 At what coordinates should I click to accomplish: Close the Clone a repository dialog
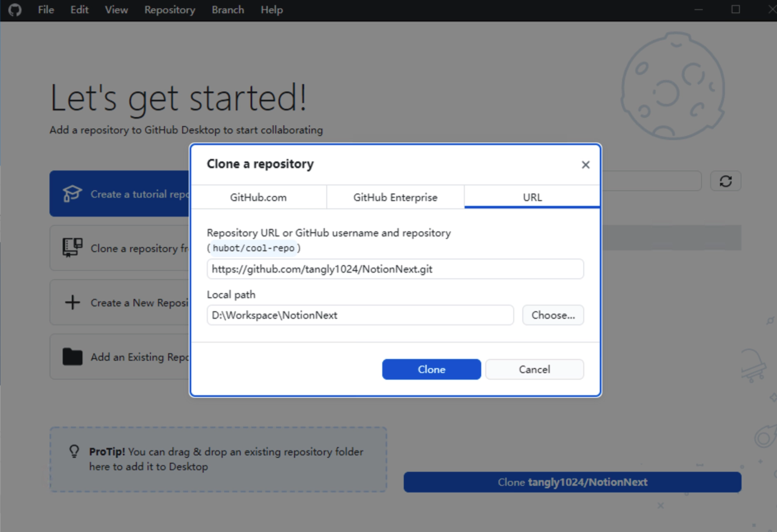coord(585,165)
